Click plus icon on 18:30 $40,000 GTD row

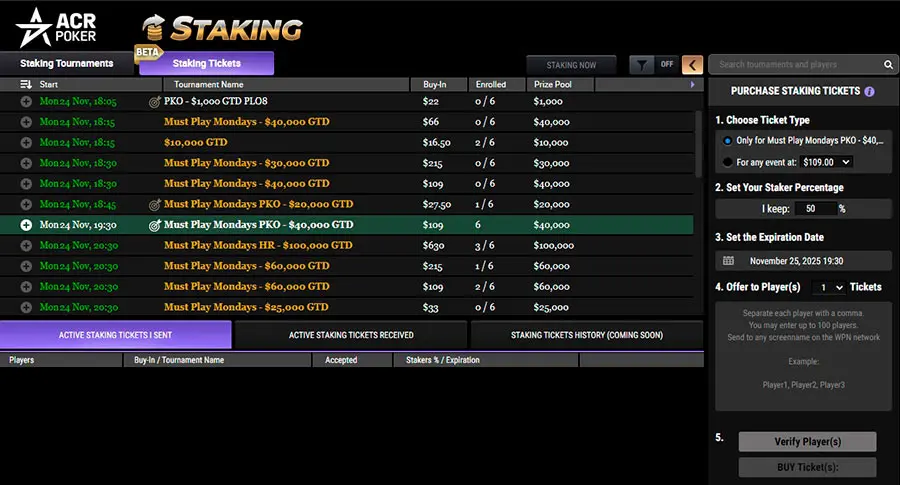(x=26, y=184)
